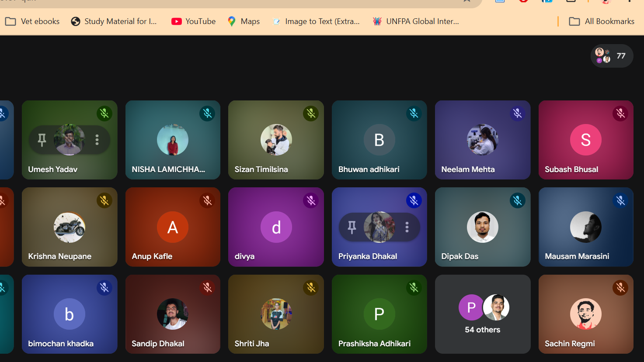The image size is (644, 362).
Task: Click the name label Krishna Neupane
Action: [60, 256]
